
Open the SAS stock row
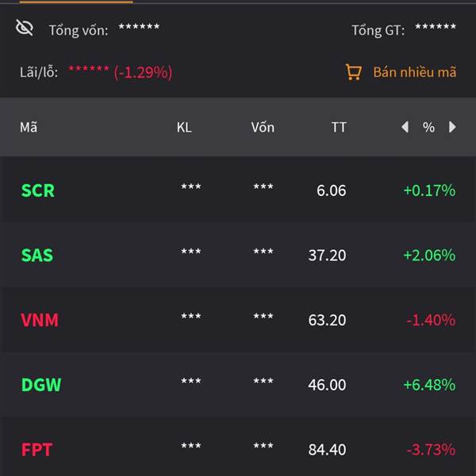[37, 255]
